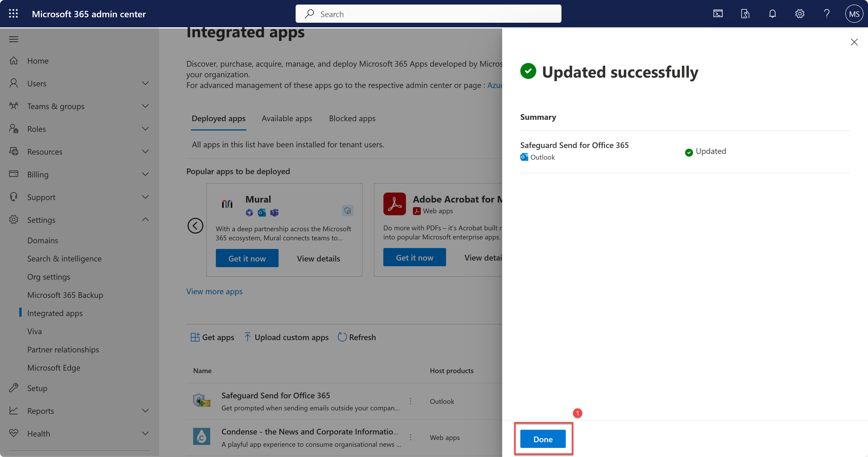Click the Name column header
The width and height of the screenshot is (868, 457).
202,371
